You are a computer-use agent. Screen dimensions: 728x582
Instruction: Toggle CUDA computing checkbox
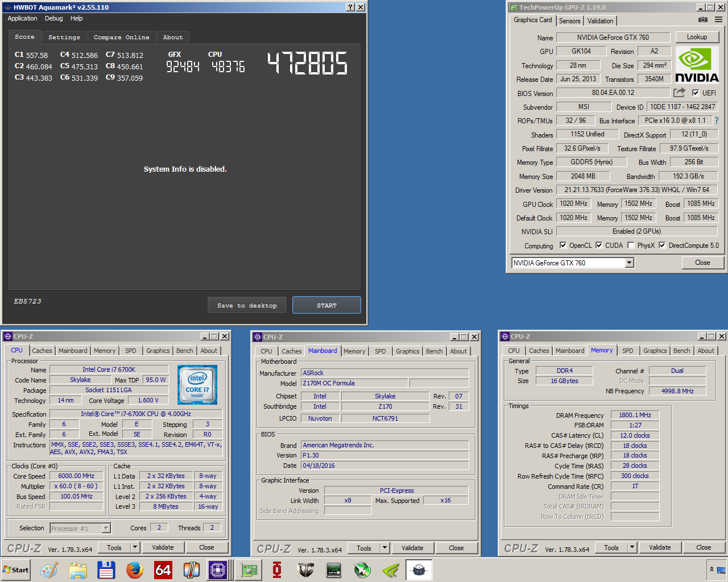(599, 246)
